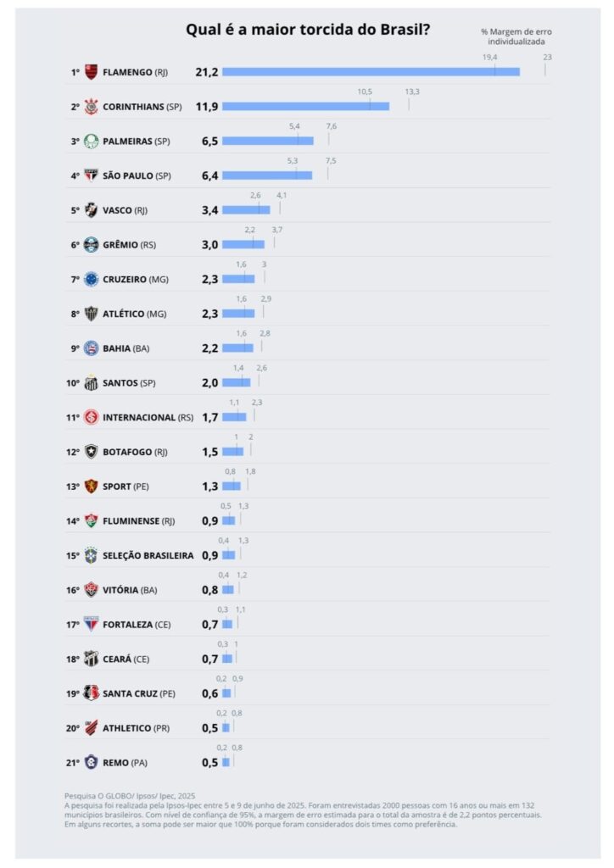The image size is (614, 868).
Task: Click the Fluminense (RJ) team label
Action: click(139, 521)
